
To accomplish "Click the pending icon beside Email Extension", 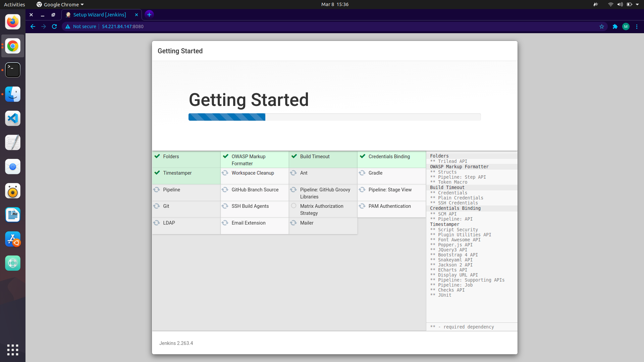I will pos(225,223).
